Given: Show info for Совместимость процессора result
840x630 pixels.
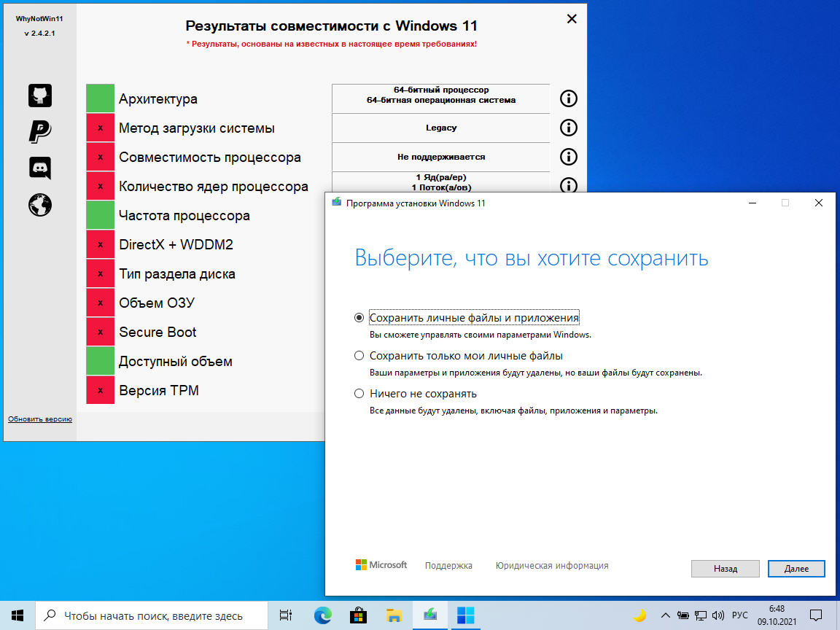Looking at the screenshot, I should pyautogui.click(x=569, y=157).
